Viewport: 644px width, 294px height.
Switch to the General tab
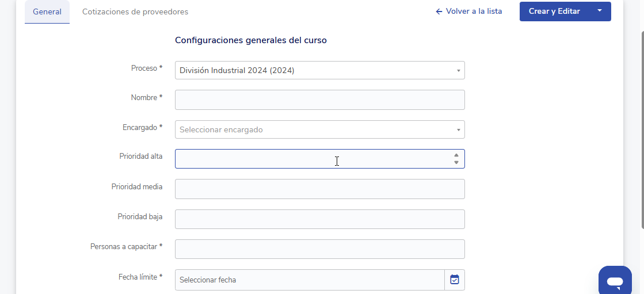pos(47,12)
